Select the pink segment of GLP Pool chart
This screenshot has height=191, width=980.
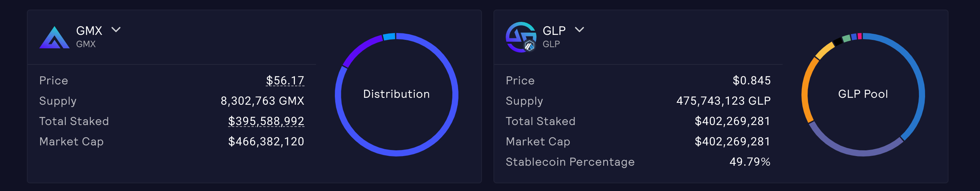tap(860, 36)
